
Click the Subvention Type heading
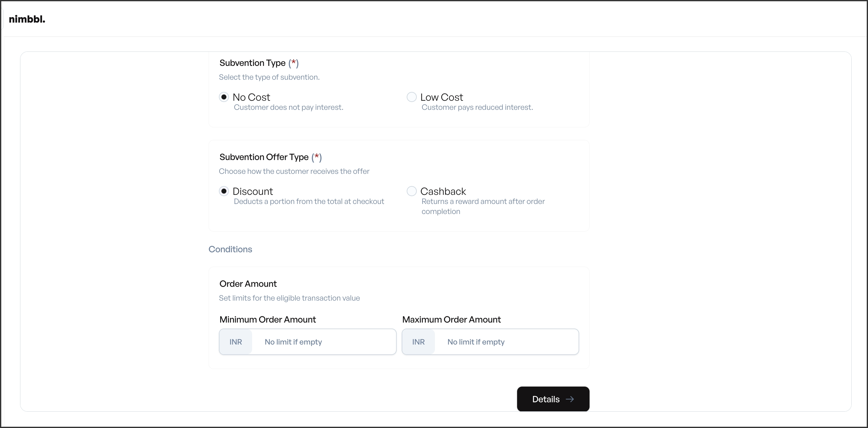click(251, 63)
